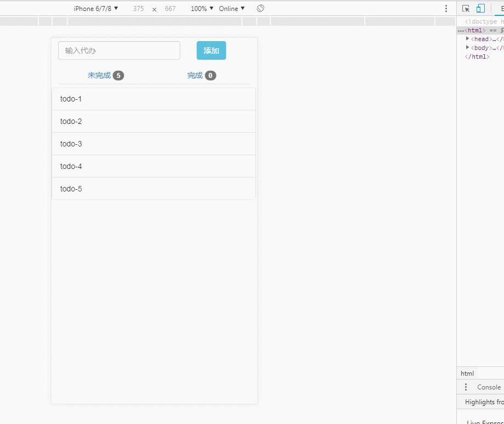The height and width of the screenshot is (424, 504).
Task: Activate the inspect element picker icon
Action: (466, 9)
